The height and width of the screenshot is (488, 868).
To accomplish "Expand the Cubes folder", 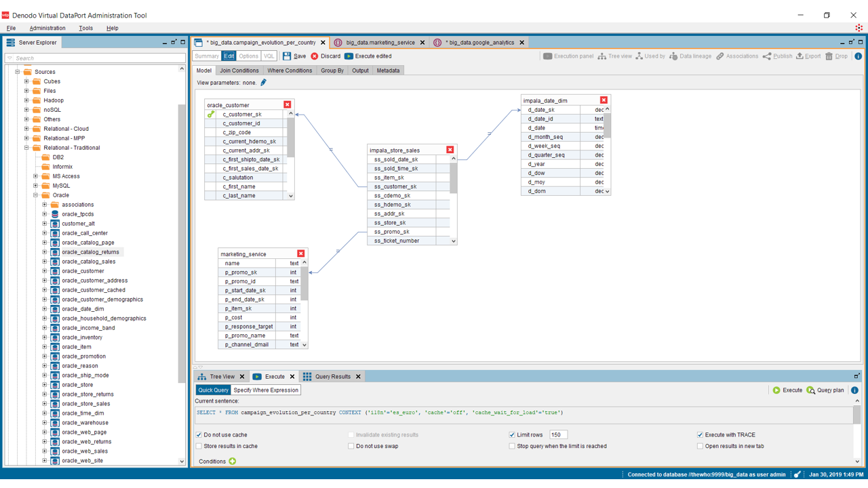I will 27,81.
